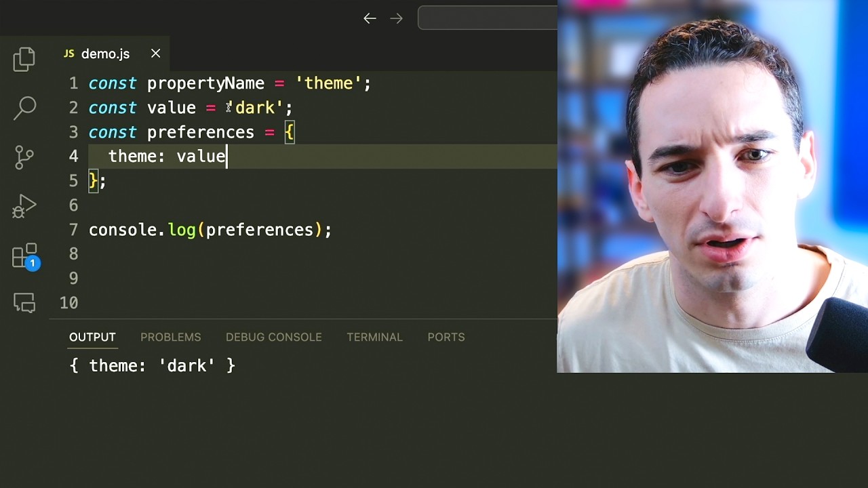The height and width of the screenshot is (488, 868).
Task: Switch to the OUTPUT panel tab
Action: click(x=92, y=337)
